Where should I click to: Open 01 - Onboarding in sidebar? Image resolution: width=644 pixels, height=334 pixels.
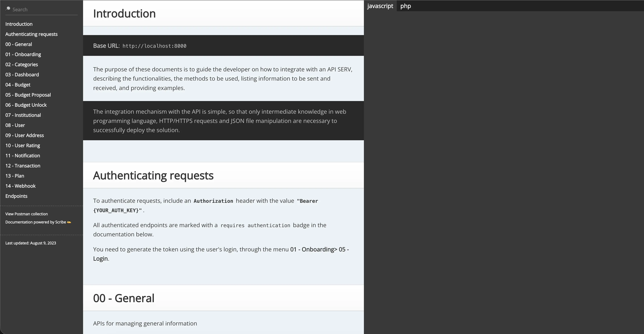point(23,55)
